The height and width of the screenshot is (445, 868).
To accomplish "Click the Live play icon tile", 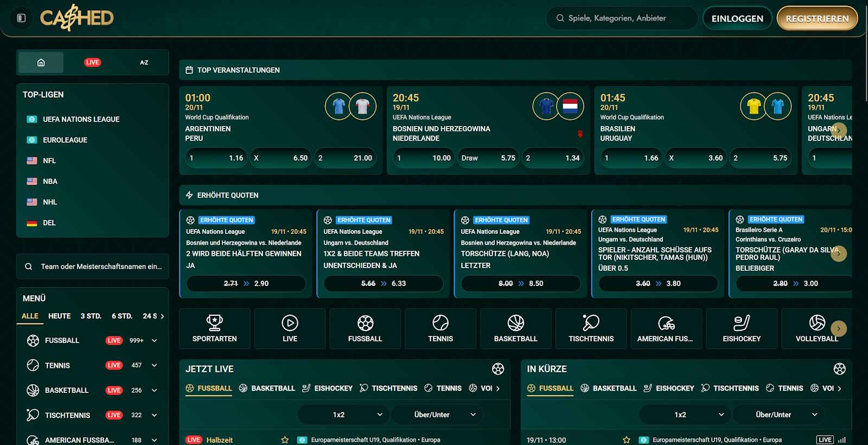I will coord(290,328).
